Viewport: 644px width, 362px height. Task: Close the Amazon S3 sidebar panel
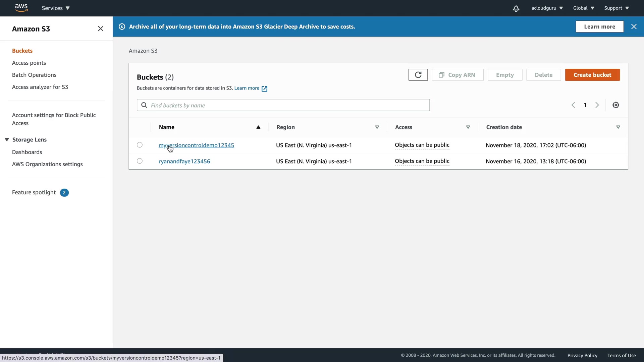(x=100, y=29)
